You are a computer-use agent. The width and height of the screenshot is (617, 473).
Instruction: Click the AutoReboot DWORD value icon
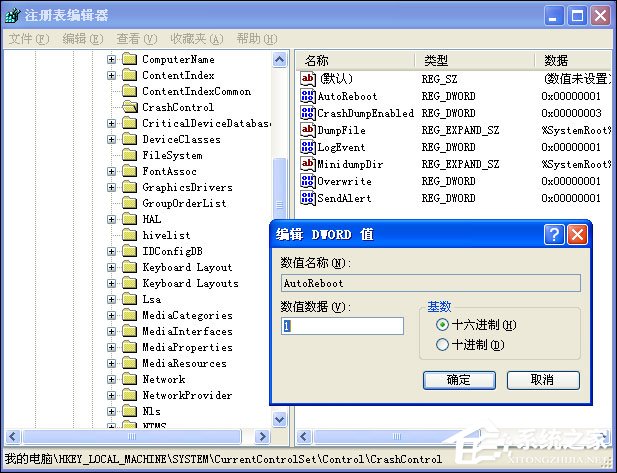pos(307,96)
